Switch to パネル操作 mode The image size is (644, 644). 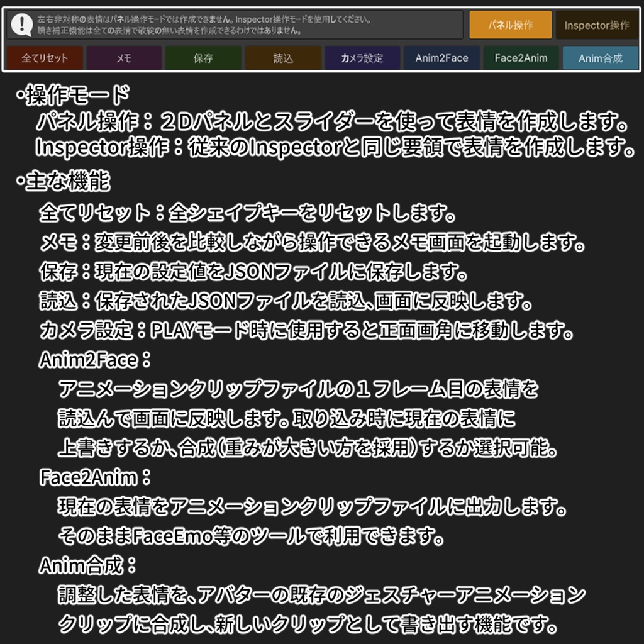tap(511, 25)
